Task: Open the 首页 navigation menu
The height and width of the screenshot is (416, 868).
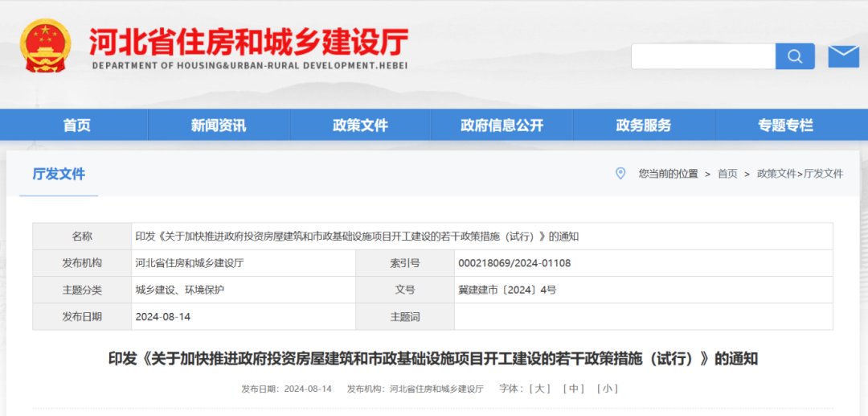Action: pyautogui.click(x=77, y=126)
